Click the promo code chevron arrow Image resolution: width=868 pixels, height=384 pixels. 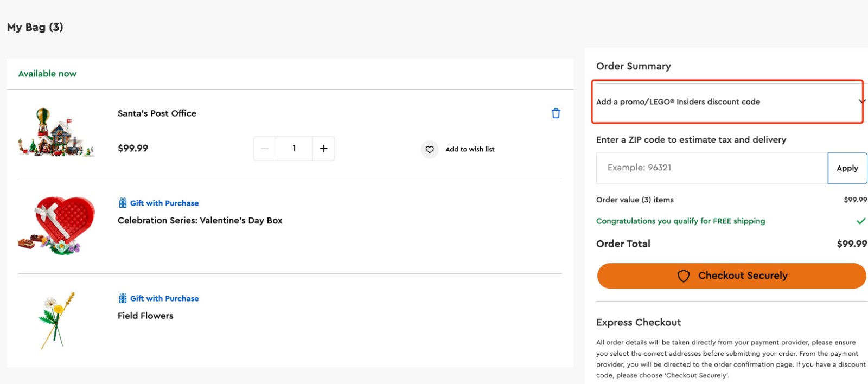click(x=862, y=101)
